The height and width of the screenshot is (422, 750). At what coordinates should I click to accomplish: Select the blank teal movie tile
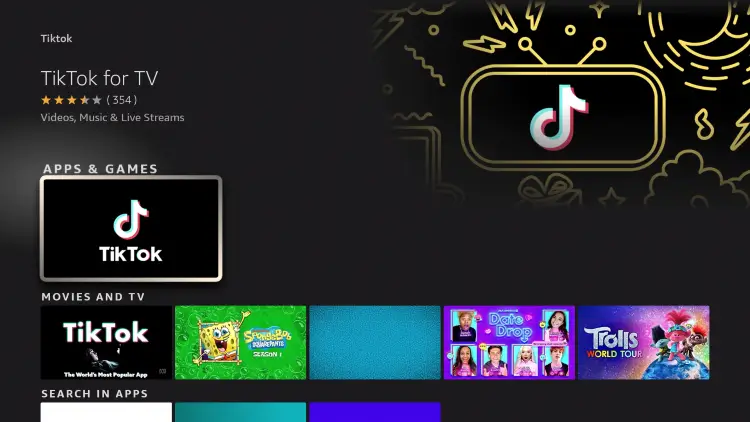click(375, 343)
